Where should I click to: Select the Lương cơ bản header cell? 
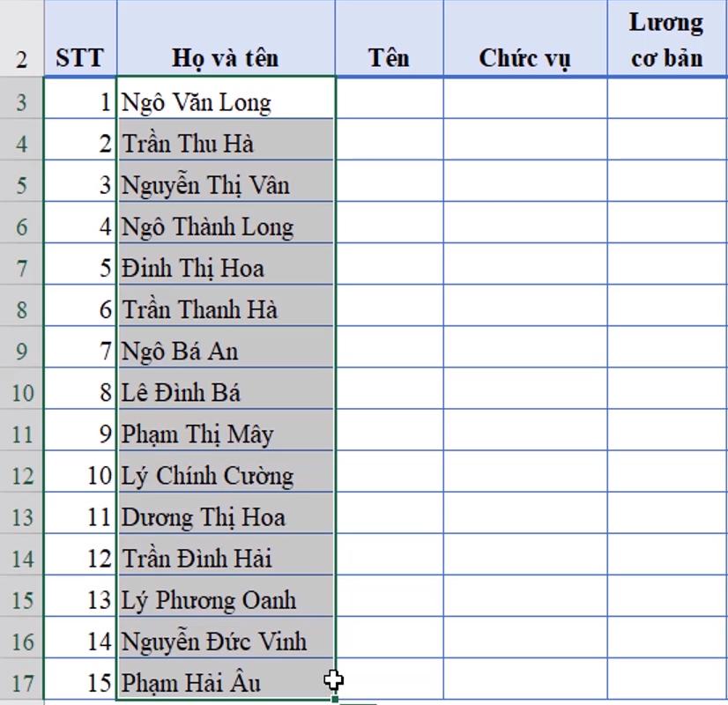click(x=666, y=41)
